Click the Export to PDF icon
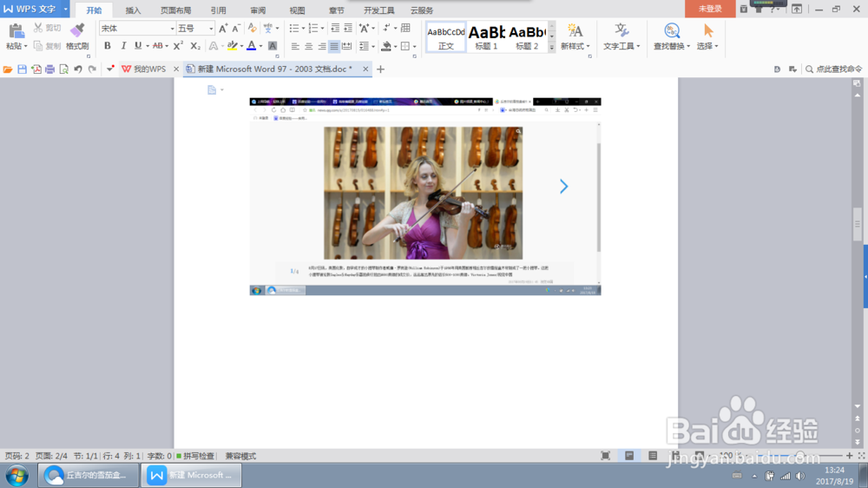This screenshot has width=868, height=488. point(36,69)
